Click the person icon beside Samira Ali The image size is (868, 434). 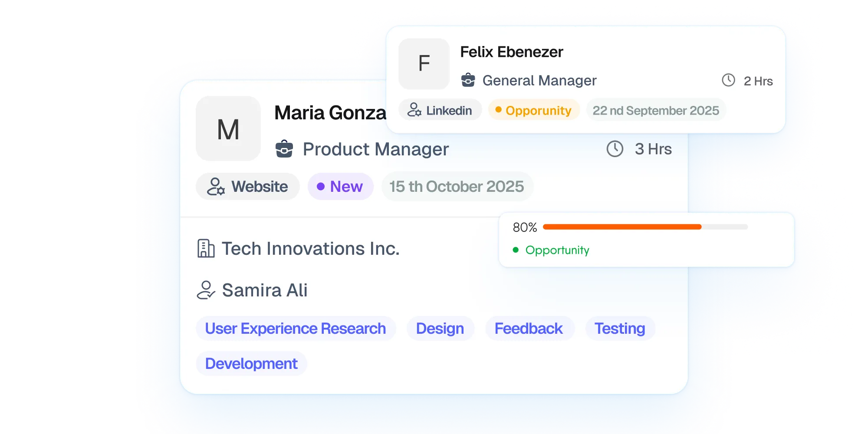[x=206, y=290]
